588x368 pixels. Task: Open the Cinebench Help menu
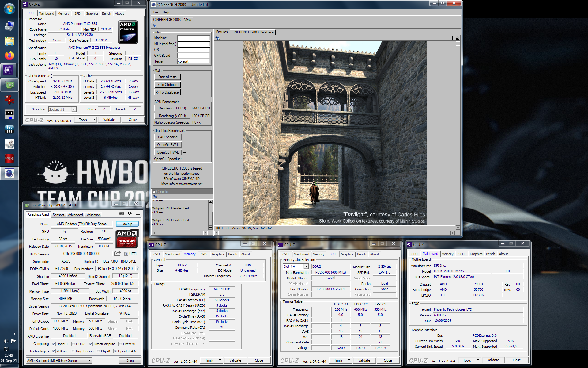point(166,12)
